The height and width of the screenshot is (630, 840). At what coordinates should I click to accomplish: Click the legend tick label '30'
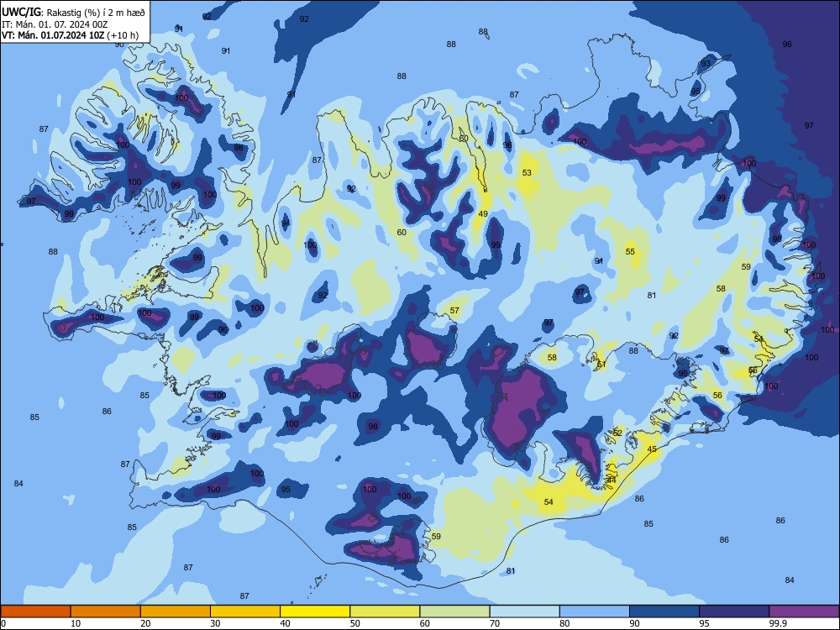click(x=215, y=623)
